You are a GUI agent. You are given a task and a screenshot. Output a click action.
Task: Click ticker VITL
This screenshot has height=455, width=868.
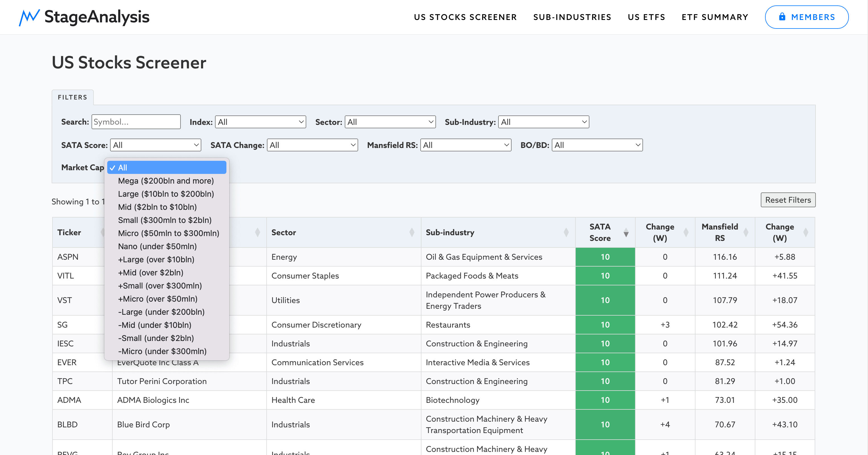click(x=65, y=276)
